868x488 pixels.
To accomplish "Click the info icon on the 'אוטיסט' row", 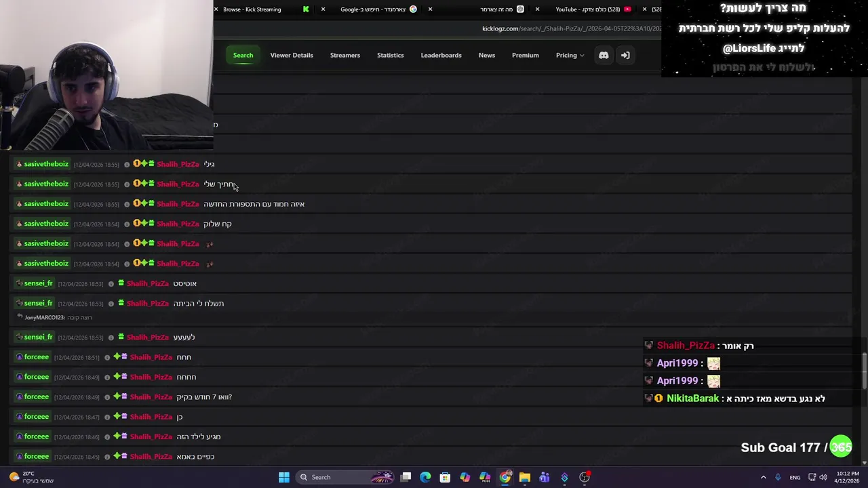I will pos(111,284).
